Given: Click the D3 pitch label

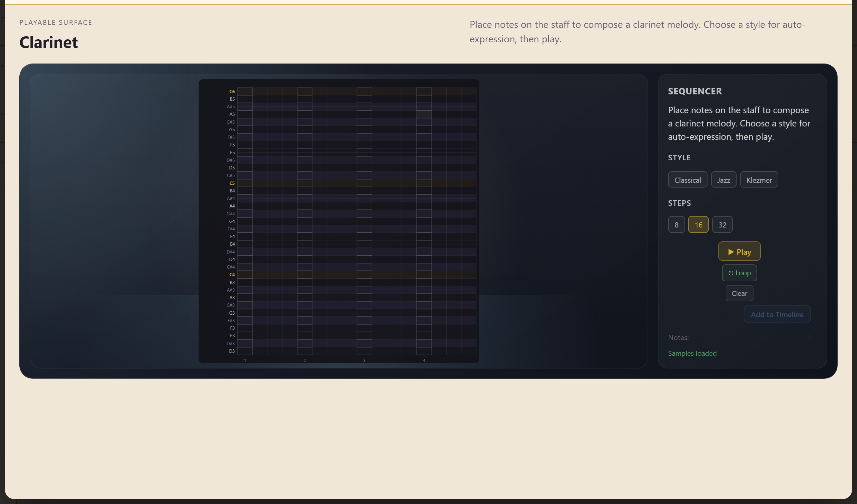Looking at the screenshot, I should [232, 351].
